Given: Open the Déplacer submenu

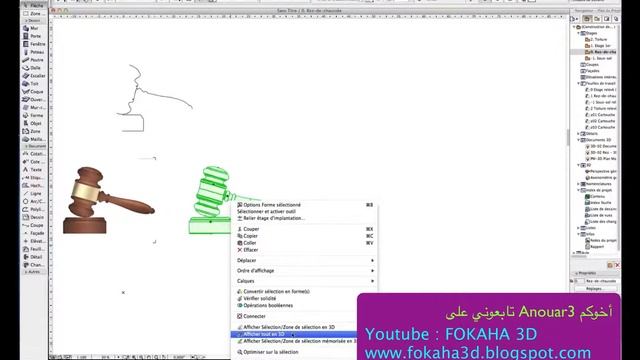Looking at the screenshot, I should click(304, 260).
